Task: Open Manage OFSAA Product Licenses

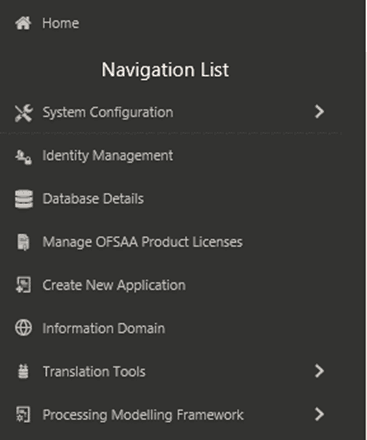Action: [x=143, y=242]
